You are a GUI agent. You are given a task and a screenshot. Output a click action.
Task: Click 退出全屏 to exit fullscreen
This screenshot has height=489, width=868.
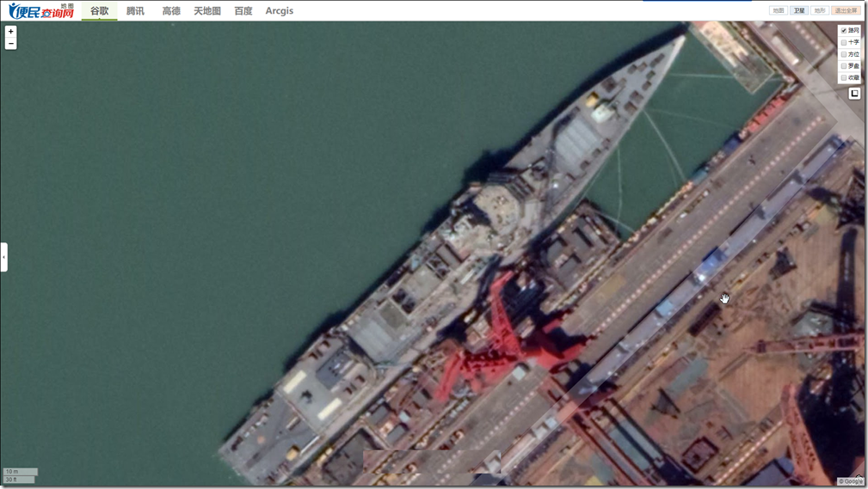[x=846, y=11]
